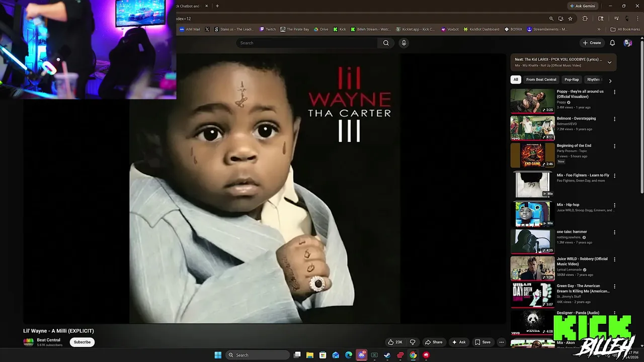
Task: Open options for Green Day suggestion
Action: [614, 287]
